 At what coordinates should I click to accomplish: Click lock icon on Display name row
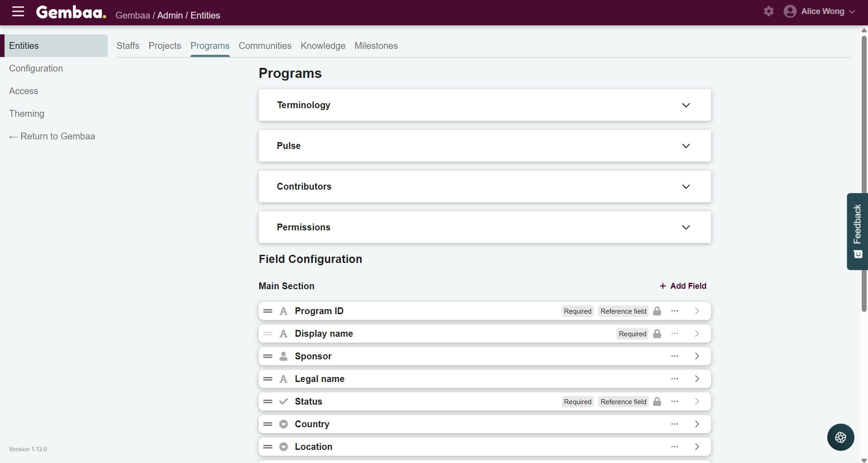pyautogui.click(x=657, y=334)
